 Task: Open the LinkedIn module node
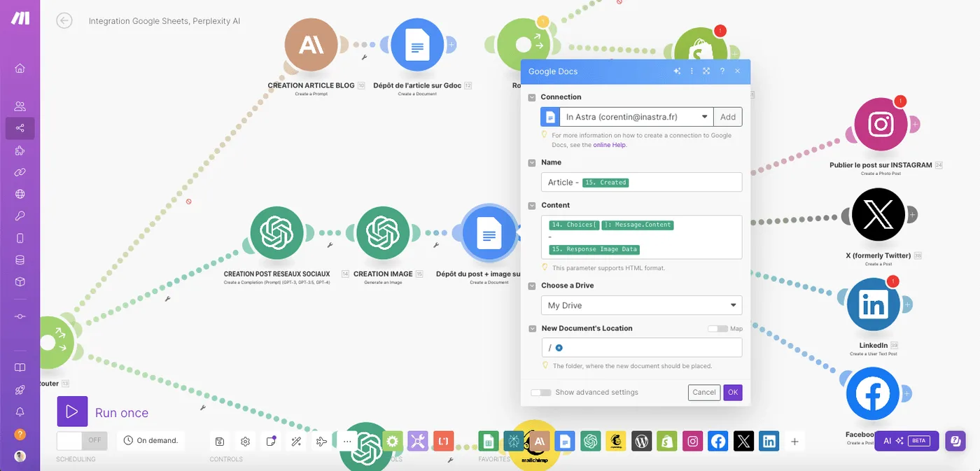pos(874,304)
